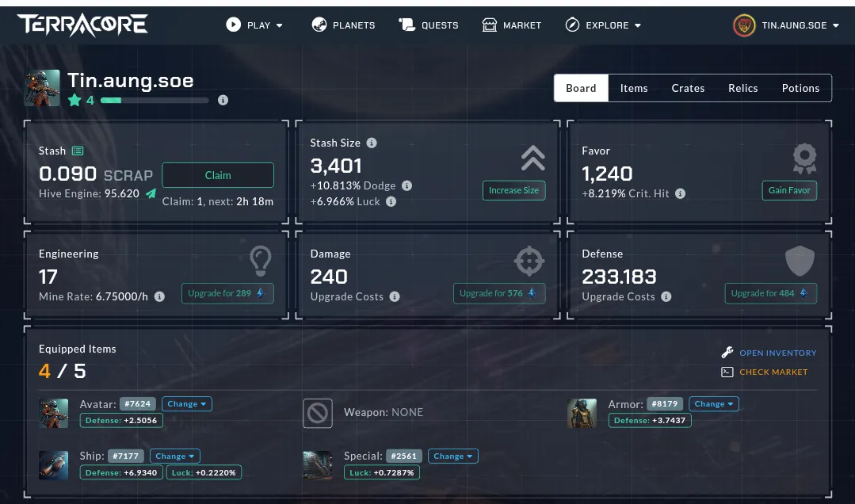Click the Play circle icon in navbar
Image resolution: width=855 pixels, height=504 pixels.
pyautogui.click(x=234, y=25)
